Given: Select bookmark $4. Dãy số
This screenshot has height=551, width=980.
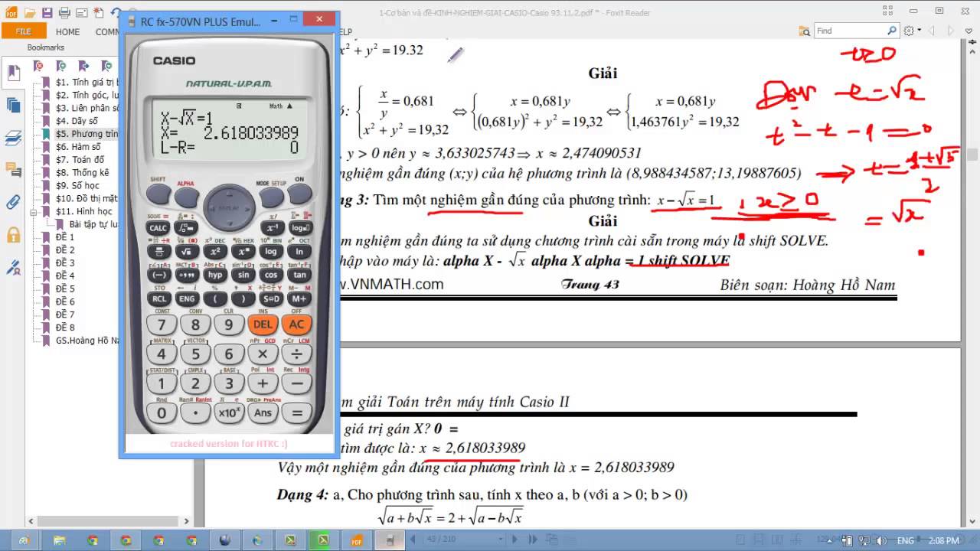Looking at the screenshot, I should pos(77,121).
